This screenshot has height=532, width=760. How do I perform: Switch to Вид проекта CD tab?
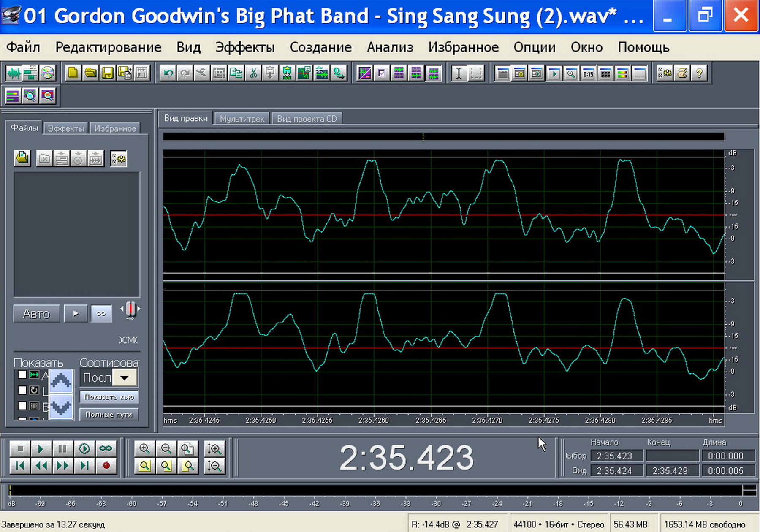307,119
